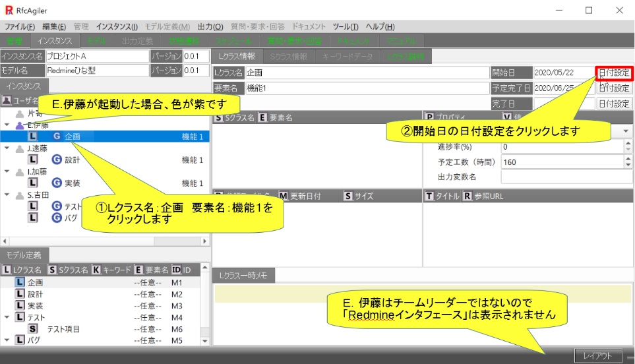Viewport: 635px width, 364px height.
Task: Click the 要素名 field containing 機能1
Action: [x=367, y=88]
